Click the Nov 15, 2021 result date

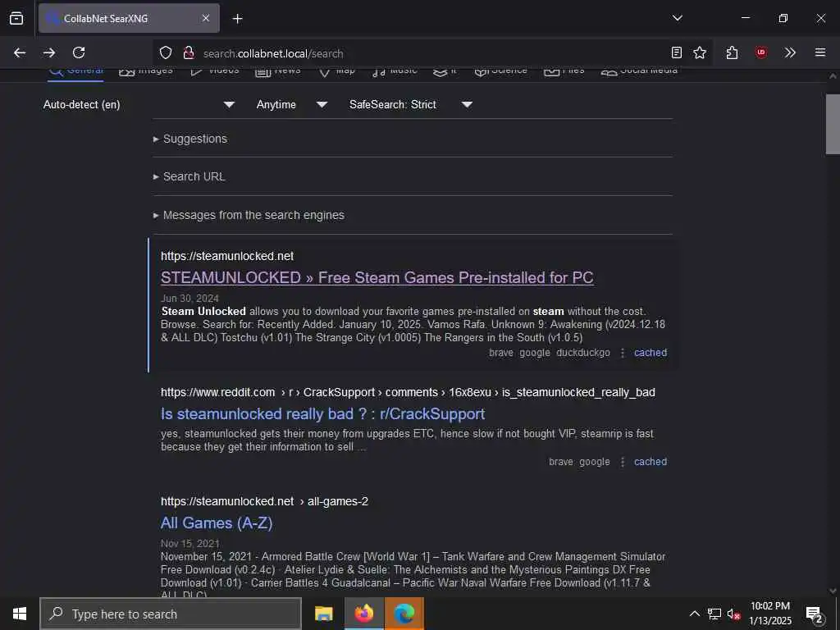point(189,543)
